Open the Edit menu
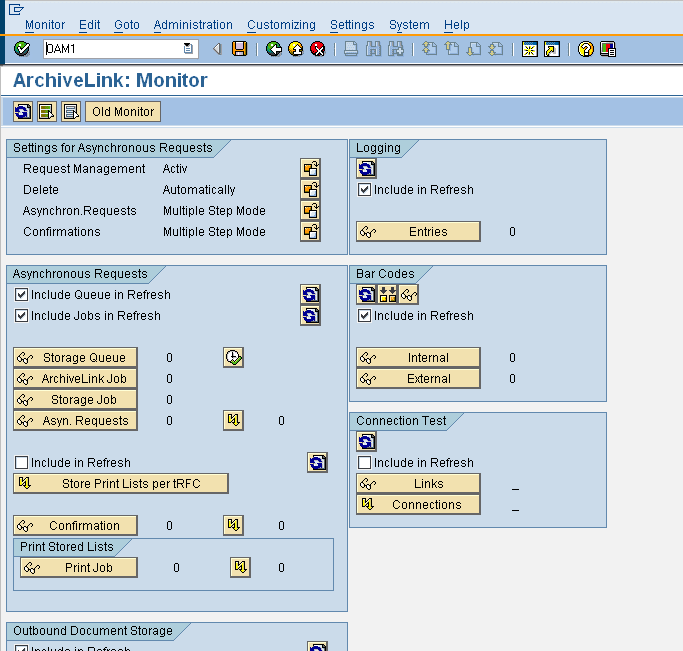Screen dimensions: 683x651 (x=89, y=25)
